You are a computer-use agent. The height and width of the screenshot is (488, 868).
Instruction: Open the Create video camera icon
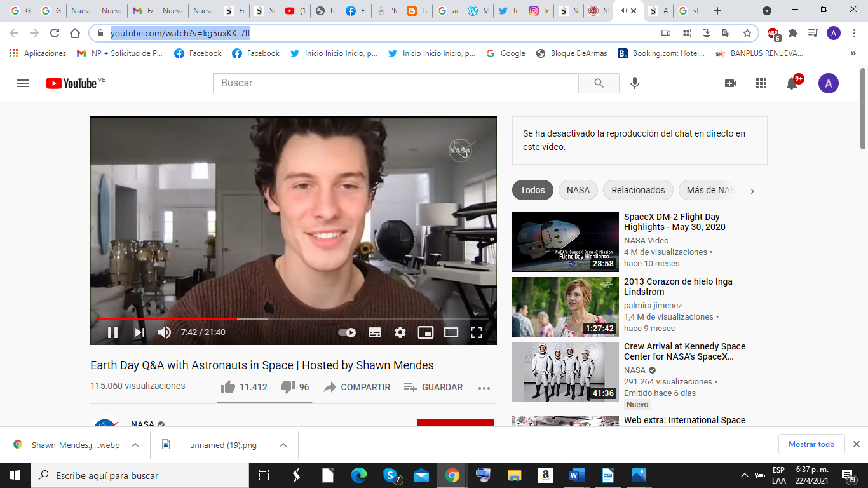[x=729, y=83]
